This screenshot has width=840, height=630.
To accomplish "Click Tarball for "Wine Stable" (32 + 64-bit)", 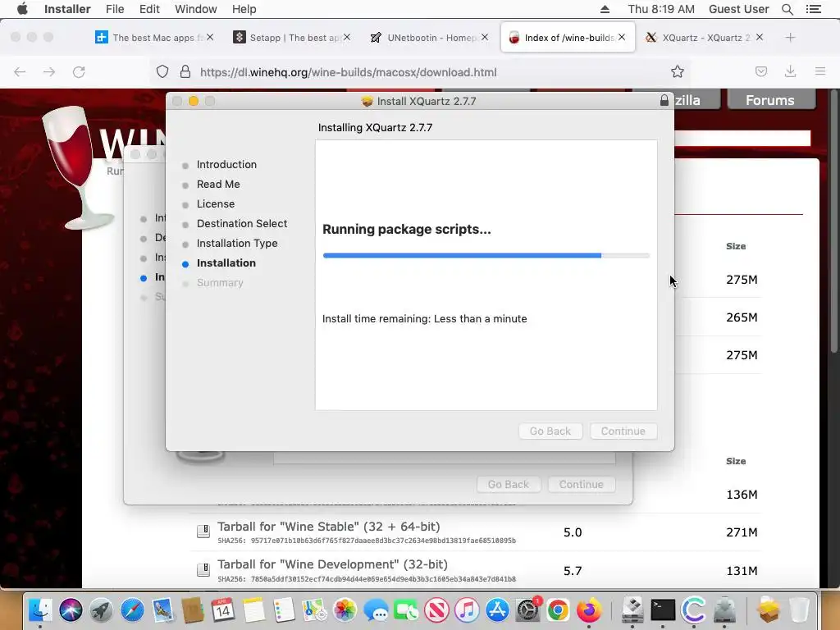I will [x=328, y=526].
